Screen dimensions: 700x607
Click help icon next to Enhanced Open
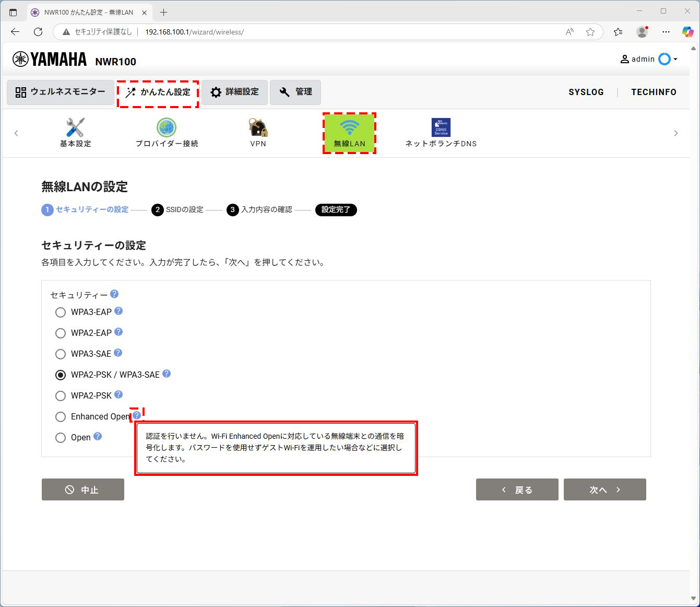pos(137,415)
